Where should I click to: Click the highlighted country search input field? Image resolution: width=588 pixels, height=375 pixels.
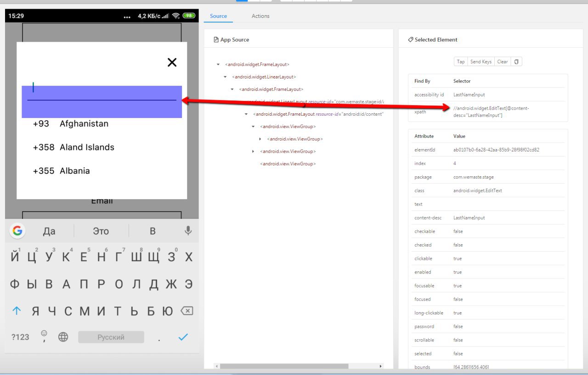(x=102, y=102)
